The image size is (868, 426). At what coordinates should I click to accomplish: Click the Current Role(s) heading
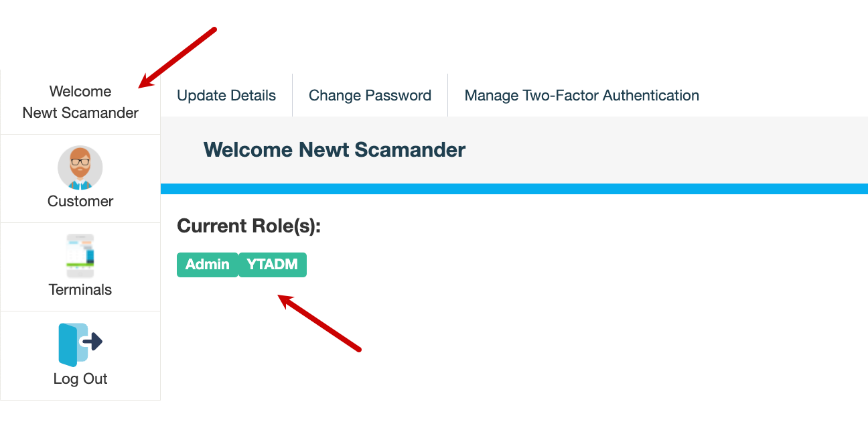click(249, 226)
